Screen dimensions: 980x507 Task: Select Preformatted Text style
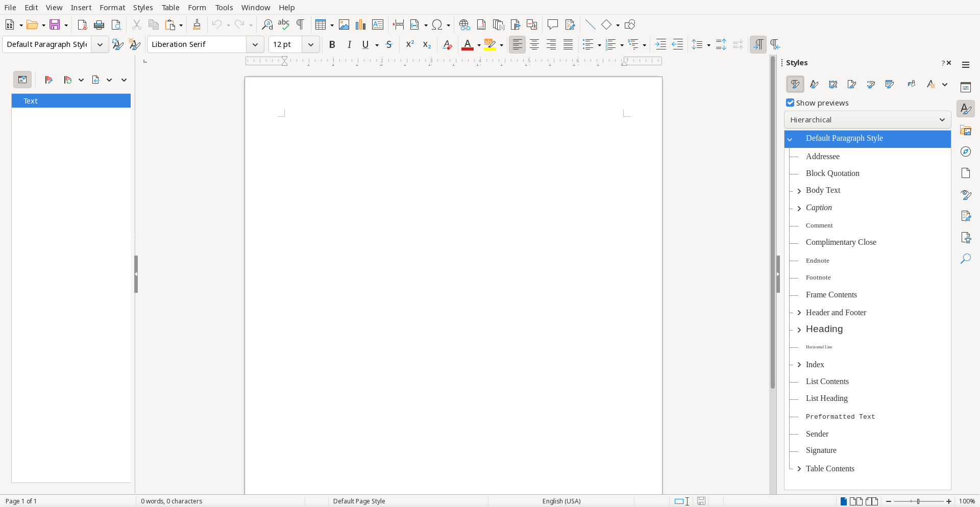tap(840, 417)
